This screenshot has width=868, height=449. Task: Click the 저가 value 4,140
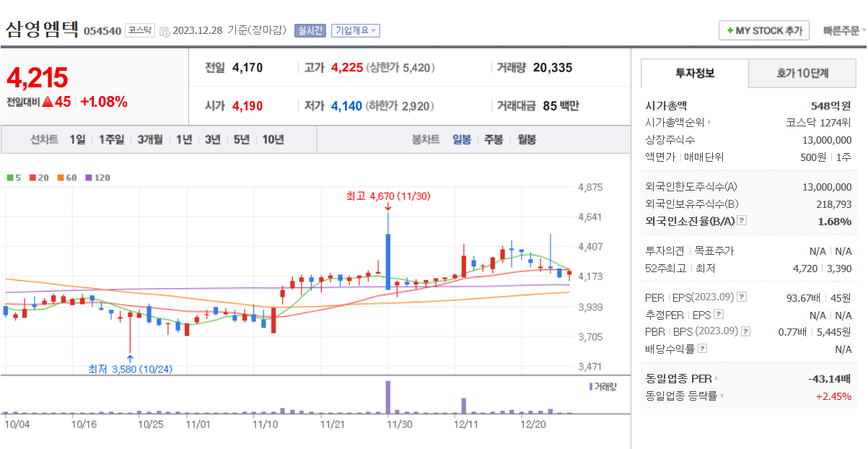pyautogui.click(x=347, y=106)
